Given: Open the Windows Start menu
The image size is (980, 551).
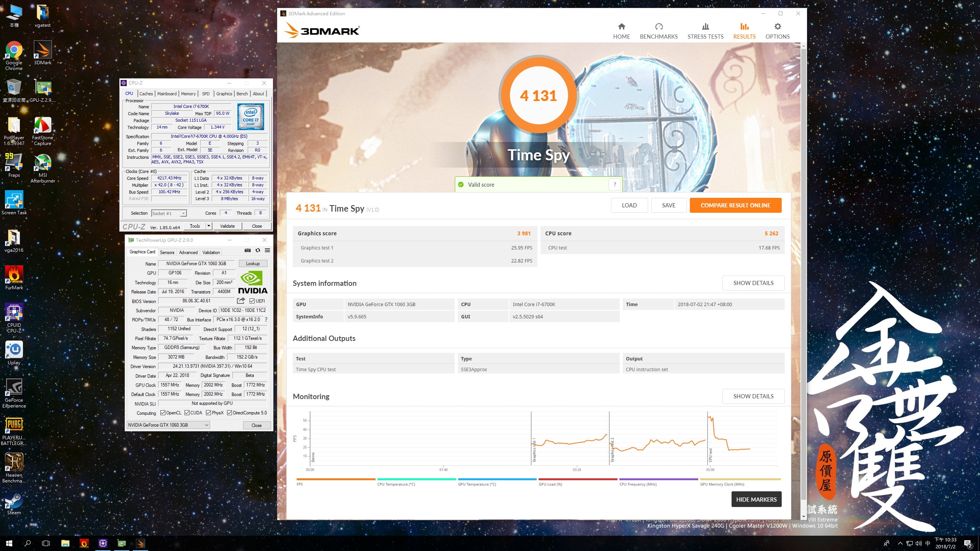Looking at the screenshot, I should tap(9, 543).
